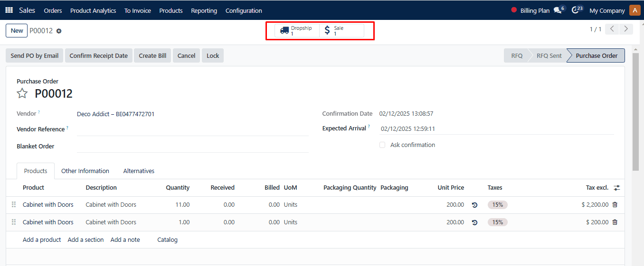Click Add a note link
644x266 pixels.
(125, 240)
